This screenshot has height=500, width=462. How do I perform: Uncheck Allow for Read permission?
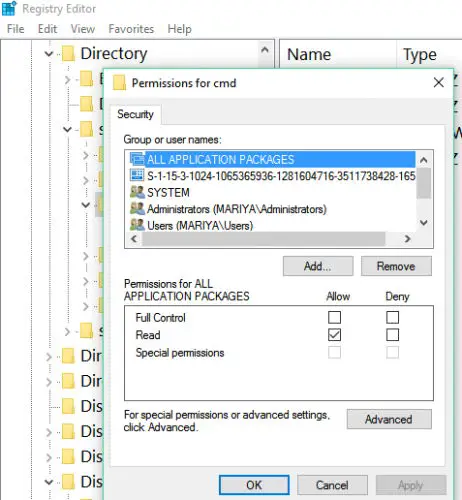[334, 335]
